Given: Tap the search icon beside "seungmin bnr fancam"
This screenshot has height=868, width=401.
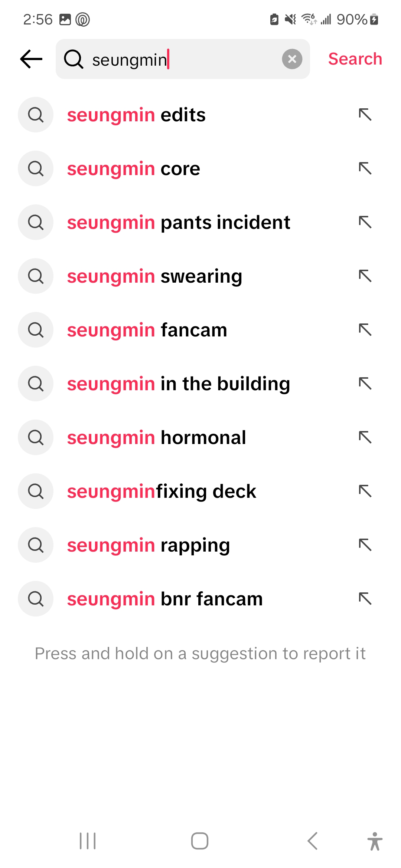Looking at the screenshot, I should (36, 599).
